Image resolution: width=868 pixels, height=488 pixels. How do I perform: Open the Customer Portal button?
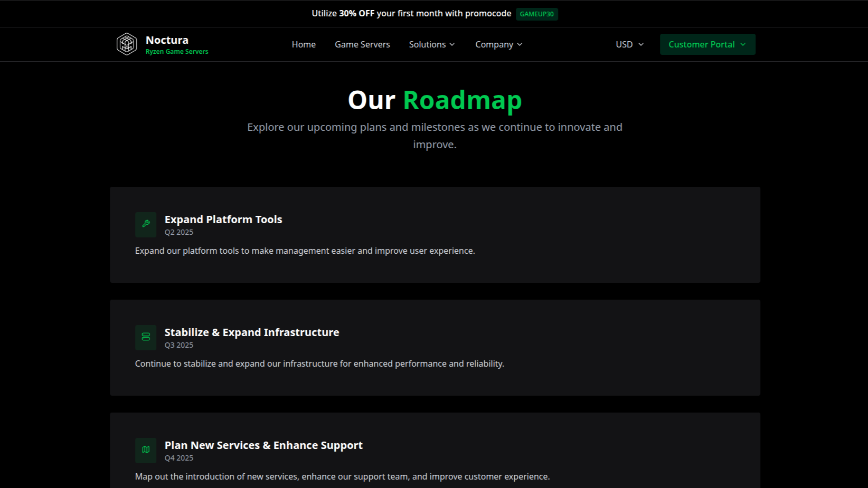[x=701, y=45]
